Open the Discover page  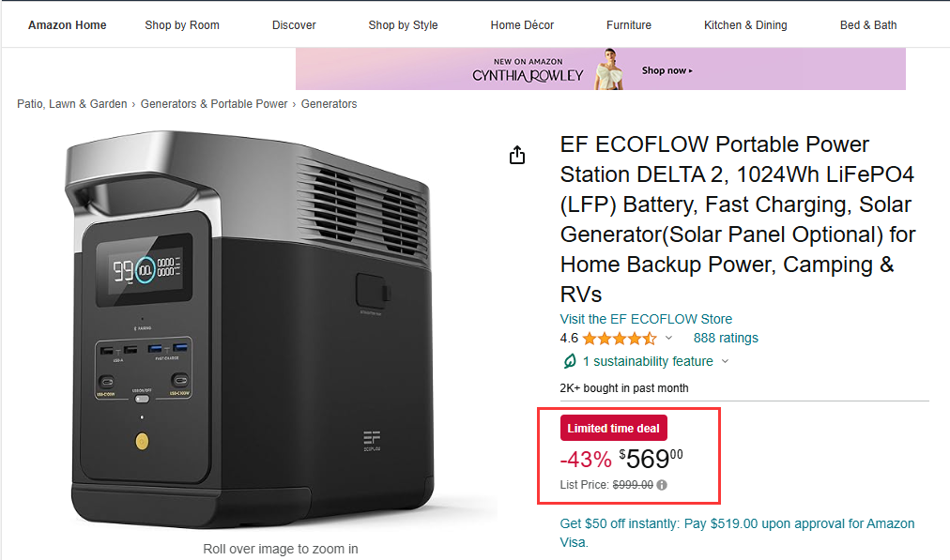pos(293,25)
